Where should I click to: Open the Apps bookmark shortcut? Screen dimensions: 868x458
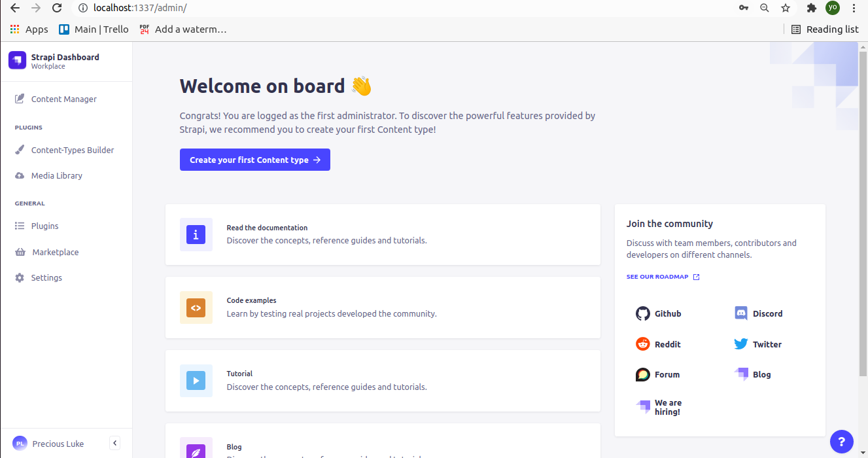29,29
